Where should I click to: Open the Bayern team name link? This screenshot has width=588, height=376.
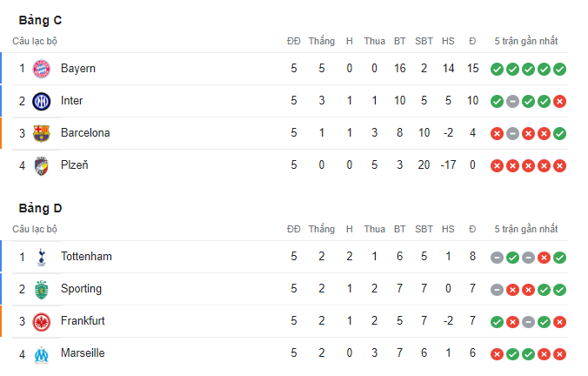78,69
